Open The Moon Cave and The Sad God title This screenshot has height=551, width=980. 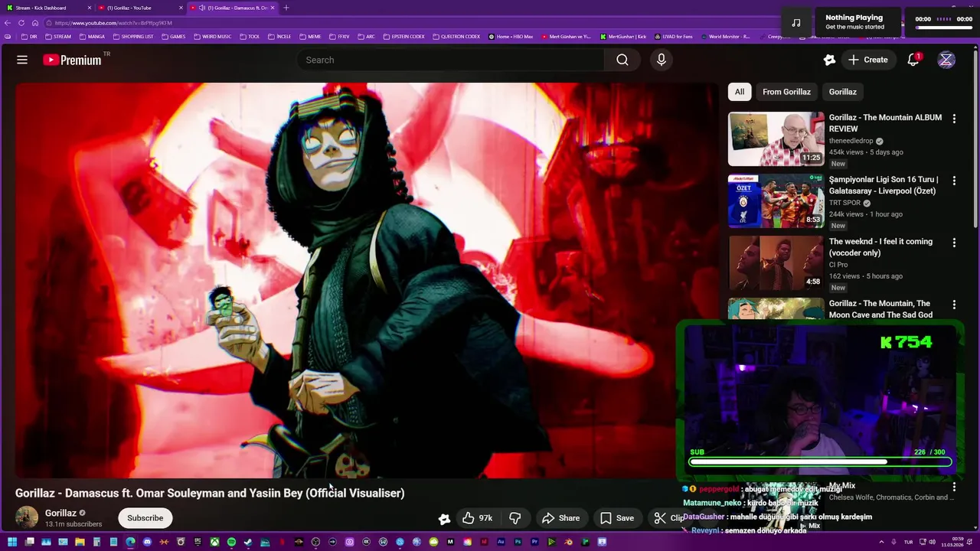point(880,309)
